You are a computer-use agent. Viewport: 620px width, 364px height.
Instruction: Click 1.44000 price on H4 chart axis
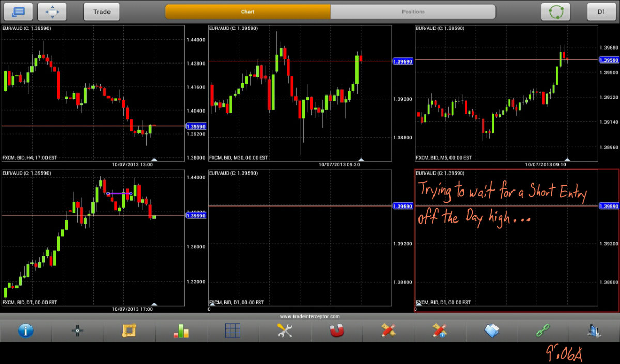point(196,39)
